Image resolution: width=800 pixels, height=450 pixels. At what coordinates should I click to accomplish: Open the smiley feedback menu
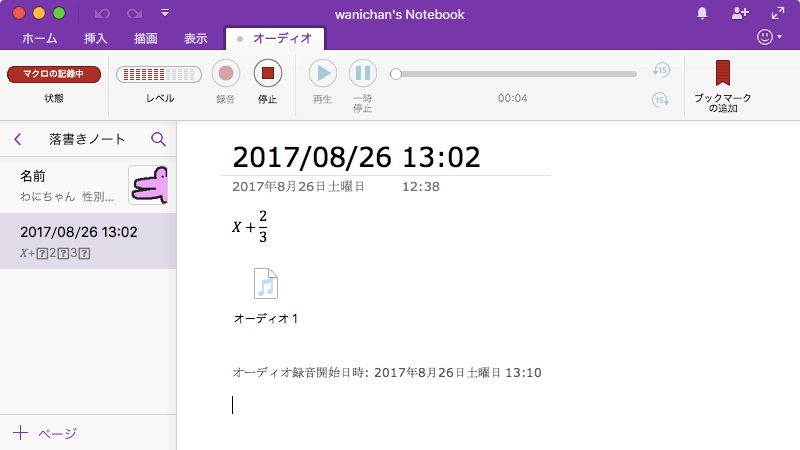[769, 37]
